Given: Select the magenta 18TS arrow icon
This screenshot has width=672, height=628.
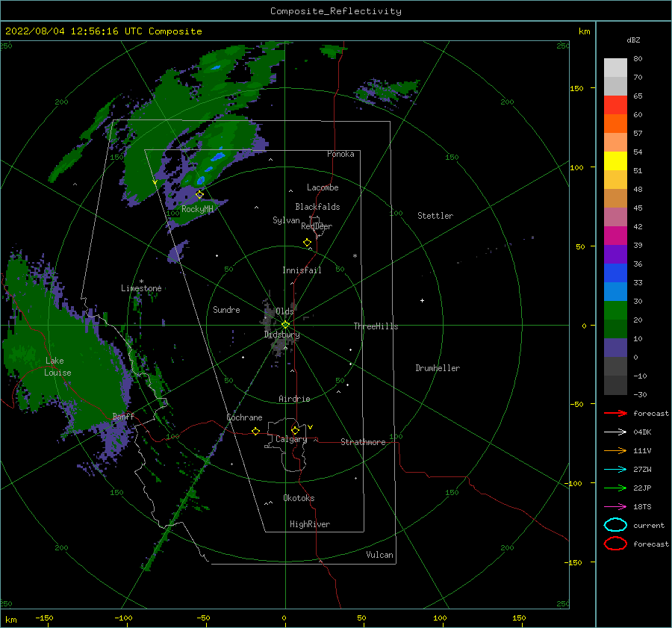Looking at the screenshot, I should pyautogui.click(x=615, y=507).
